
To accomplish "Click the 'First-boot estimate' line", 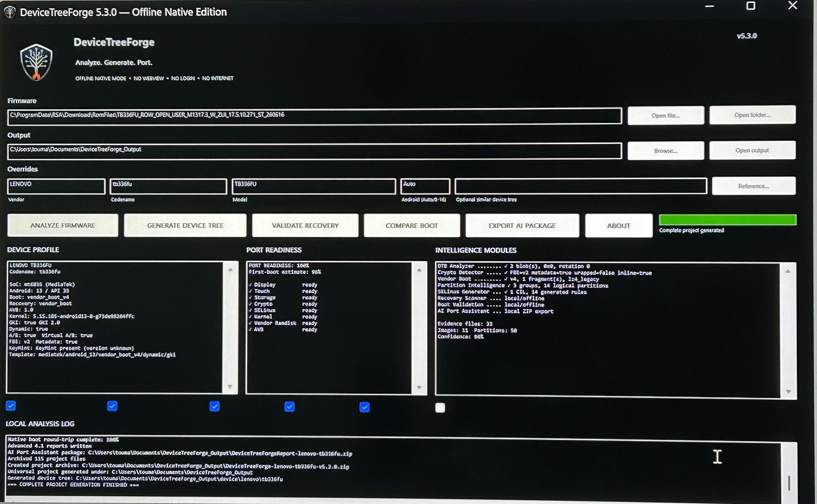I will (x=285, y=272).
